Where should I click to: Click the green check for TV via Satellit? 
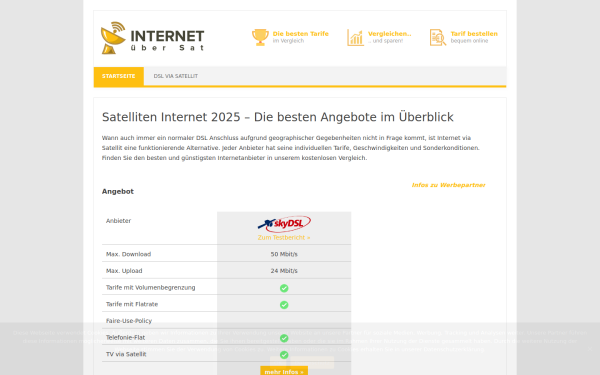284,355
